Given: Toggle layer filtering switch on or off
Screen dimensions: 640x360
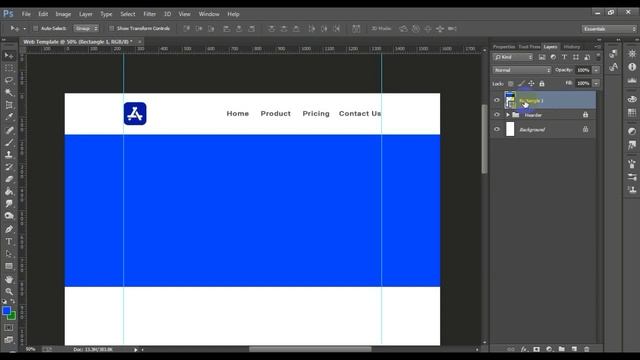Looking at the screenshot, I should click(598, 57).
